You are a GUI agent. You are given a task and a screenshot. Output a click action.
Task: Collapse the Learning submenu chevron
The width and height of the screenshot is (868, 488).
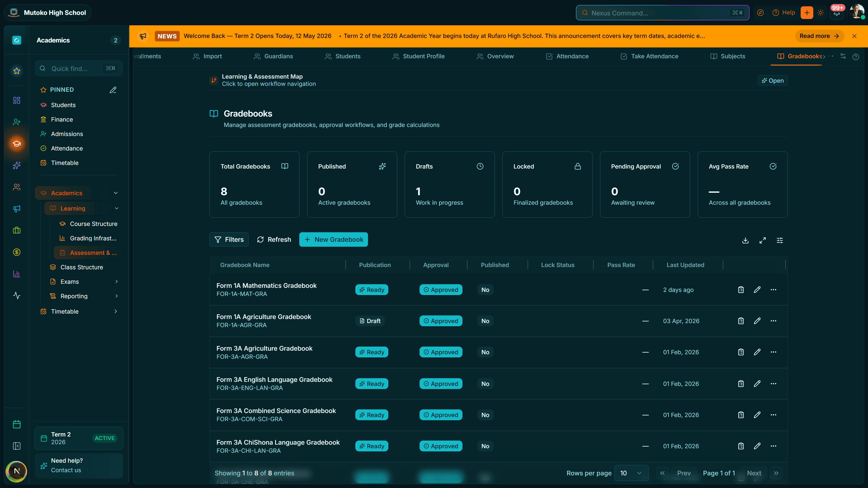117,209
